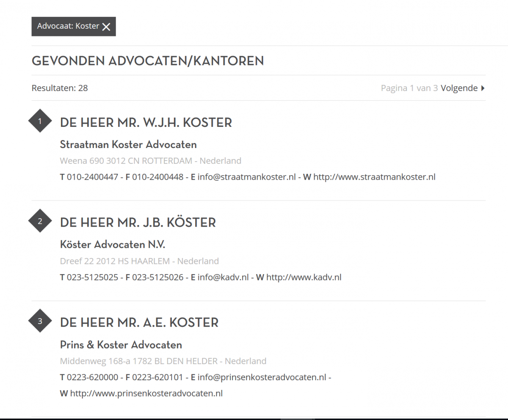Viewport: 508px width, 420px height.
Task: Select the firm Prins & Koster Advocaten
Action: 121,345
